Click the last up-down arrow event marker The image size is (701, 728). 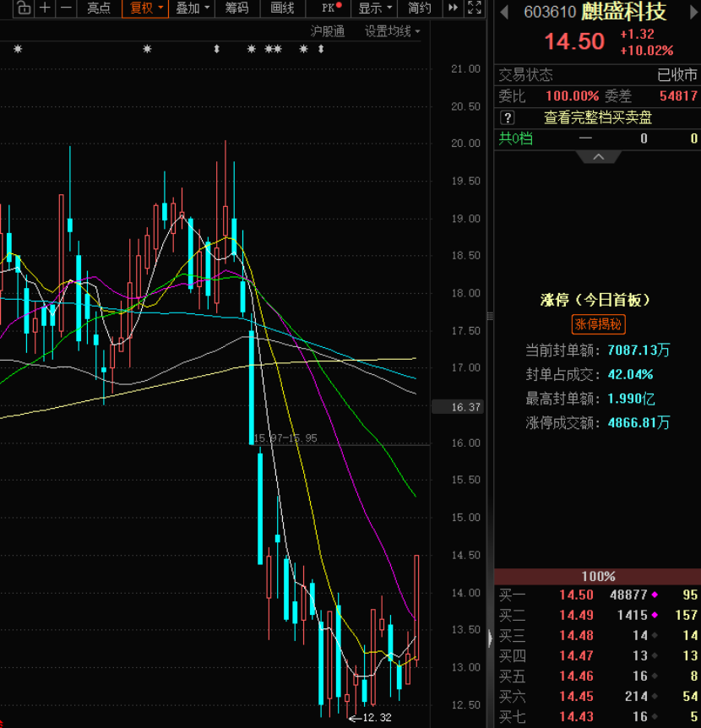point(321,49)
